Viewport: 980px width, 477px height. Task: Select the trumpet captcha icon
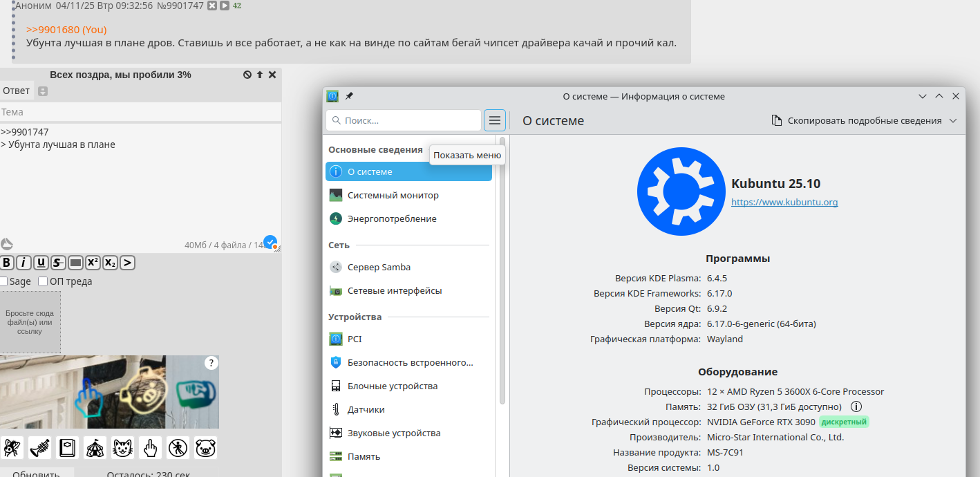pos(39,448)
